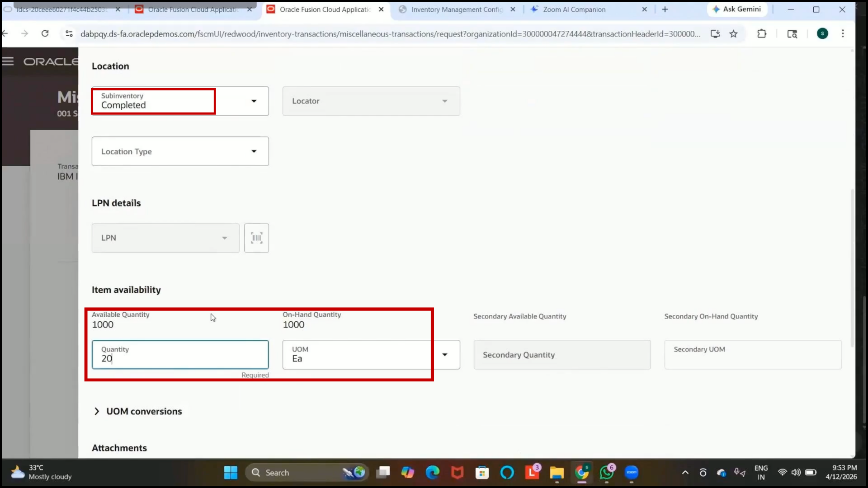Close the Zoom AI Companion tab

click(x=644, y=9)
